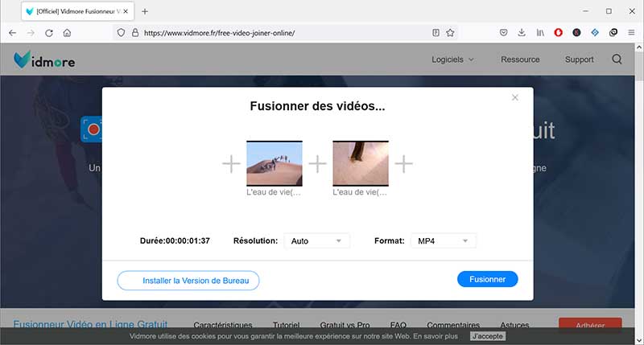Click Installer la Version de Bureau
This screenshot has height=345, width=644.
pos(188,281)
